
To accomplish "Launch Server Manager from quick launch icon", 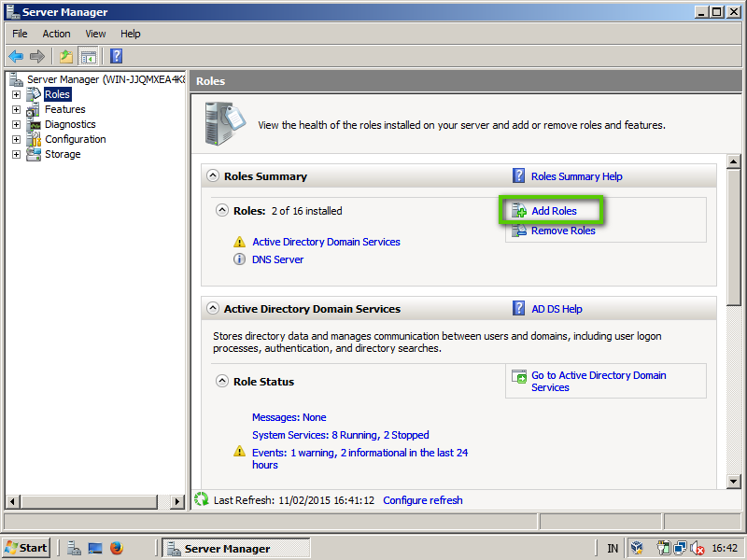I will 74,548.
